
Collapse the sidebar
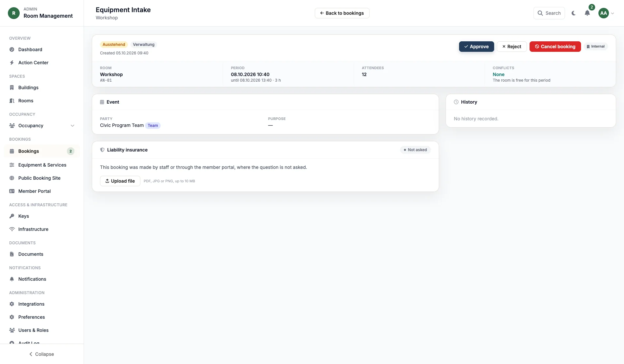click(42, 354)
